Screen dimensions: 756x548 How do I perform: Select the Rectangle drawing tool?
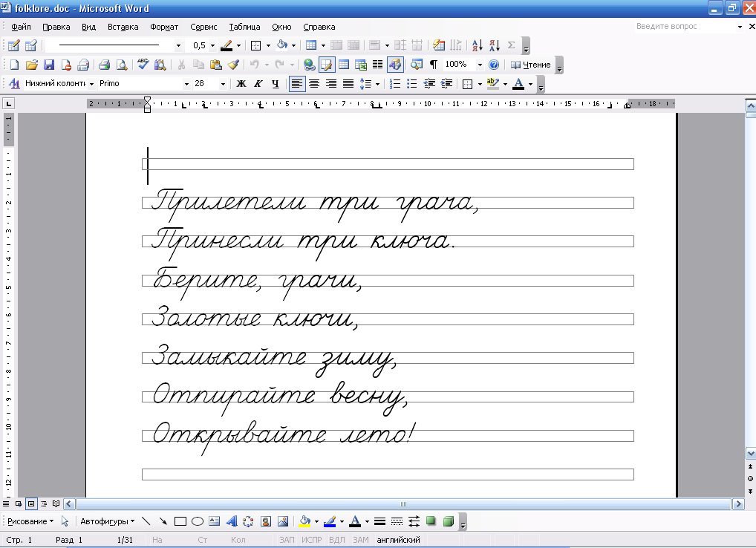pos(180,521)
